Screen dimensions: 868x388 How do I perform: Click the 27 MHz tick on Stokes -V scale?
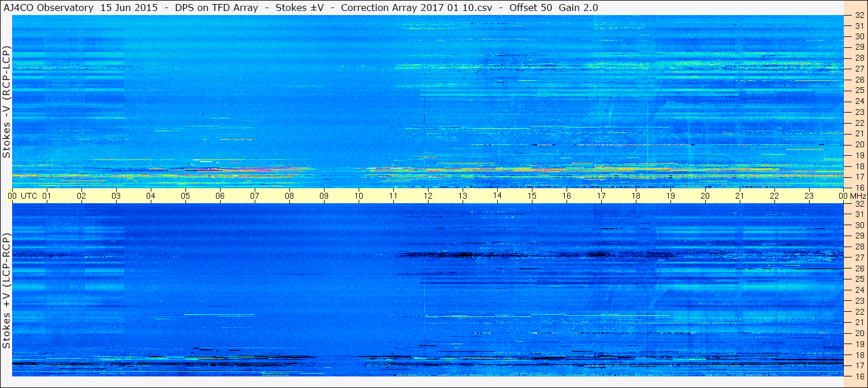coord(859,69)
